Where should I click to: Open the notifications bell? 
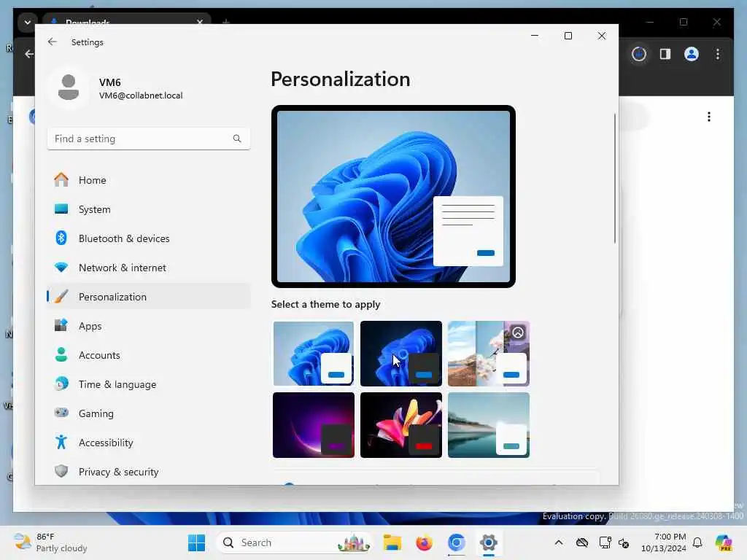(697, 542)
